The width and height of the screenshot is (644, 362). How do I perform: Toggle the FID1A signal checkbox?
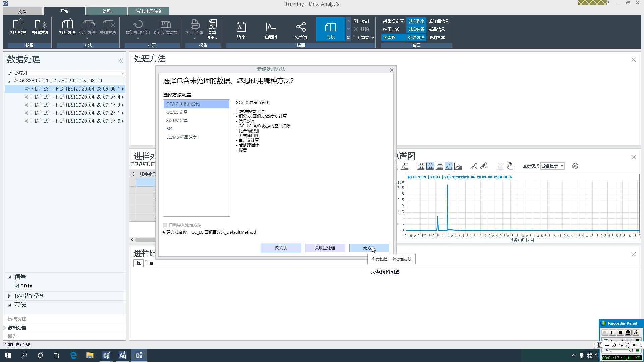[17, 286]
